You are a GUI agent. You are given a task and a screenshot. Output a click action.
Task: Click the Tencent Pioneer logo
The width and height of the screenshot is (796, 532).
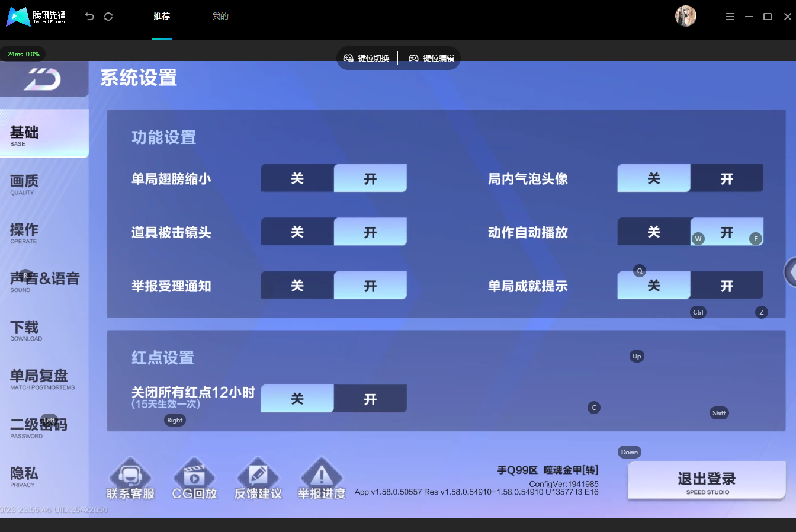tap(36, 17)
